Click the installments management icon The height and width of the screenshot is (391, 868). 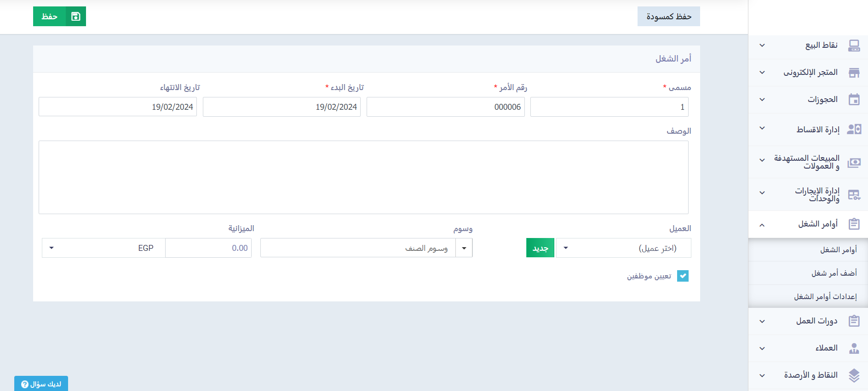854,130
